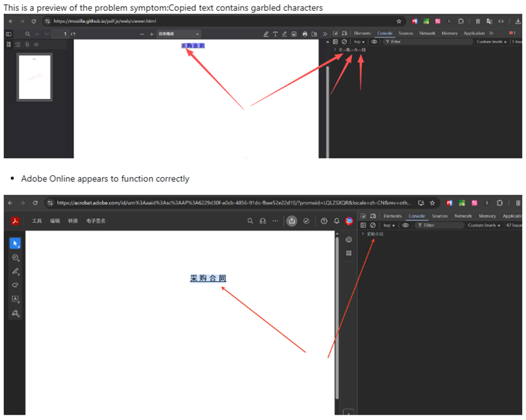Toggle device toolbar in top DevTools
Image resolution: width=526 pixels, height=420 pixels.
344,33
